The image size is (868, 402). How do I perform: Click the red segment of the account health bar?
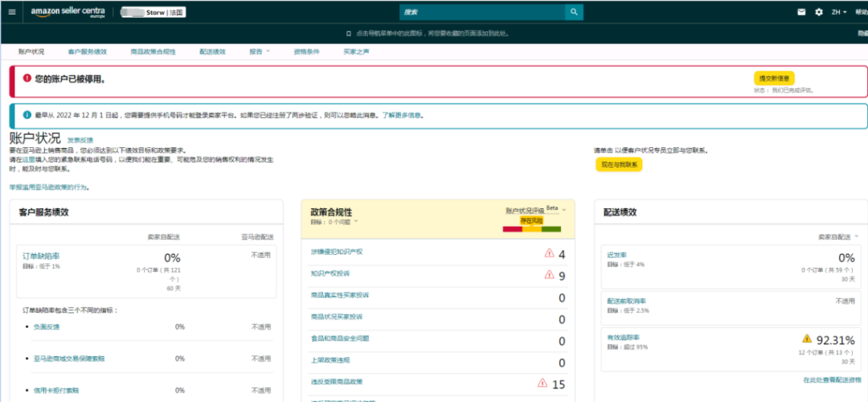(513, 229)
